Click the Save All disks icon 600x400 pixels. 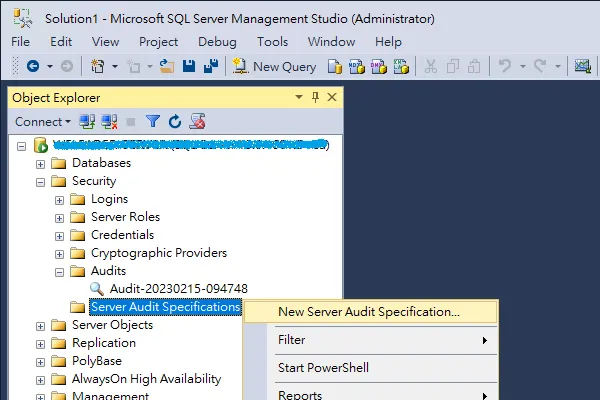tap(211, 66)
